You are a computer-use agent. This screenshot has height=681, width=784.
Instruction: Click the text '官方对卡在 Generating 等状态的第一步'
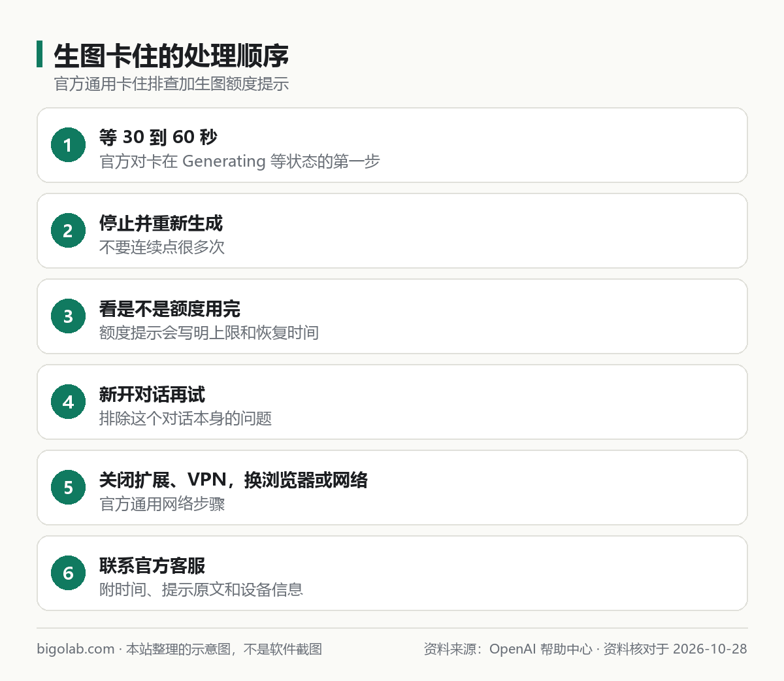240,161
